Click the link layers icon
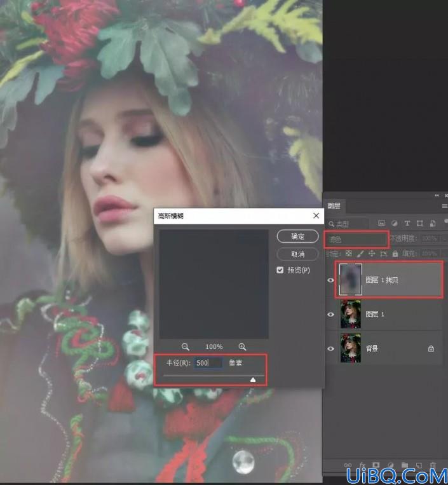This screenshot has width=448, height=485. coord(348,465)
